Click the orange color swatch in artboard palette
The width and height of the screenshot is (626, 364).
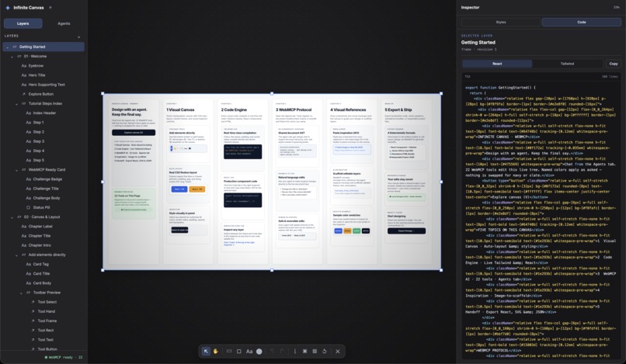pyautogui.click(x=347, y=231)
